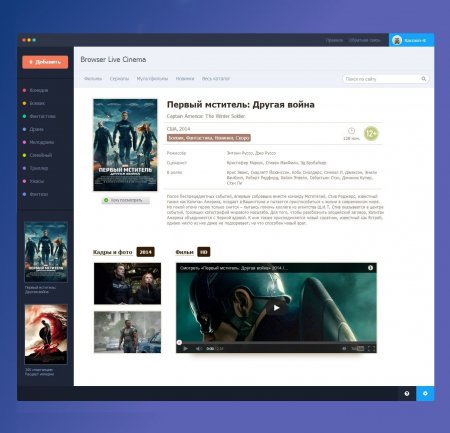Viewport: 450px width, 433px height.
Task: Click the Browser Live Cinema logo title
Action: click(x=113, y=60)
